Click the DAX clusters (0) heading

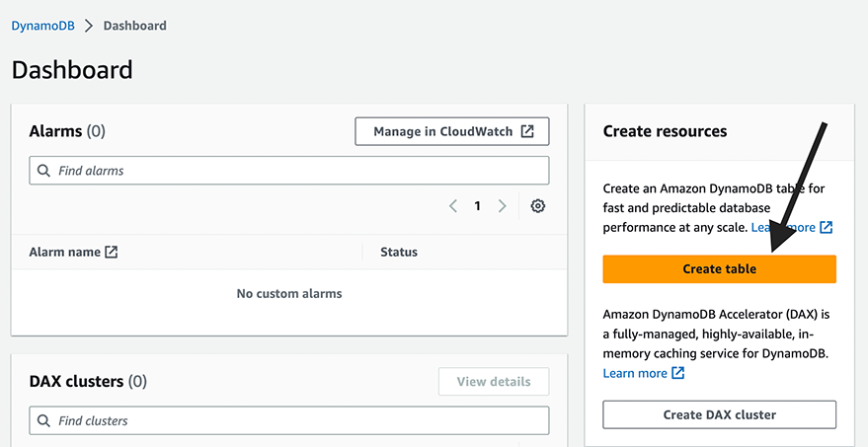click(88, 382)
